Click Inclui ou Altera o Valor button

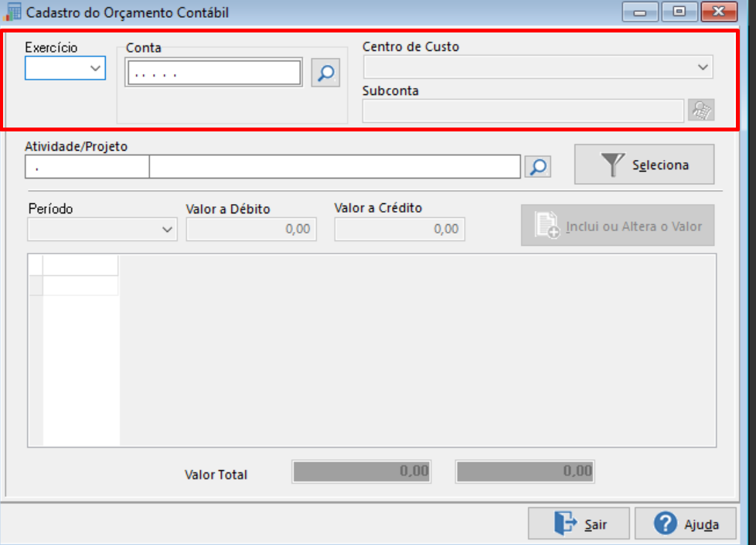click(618, 225)
